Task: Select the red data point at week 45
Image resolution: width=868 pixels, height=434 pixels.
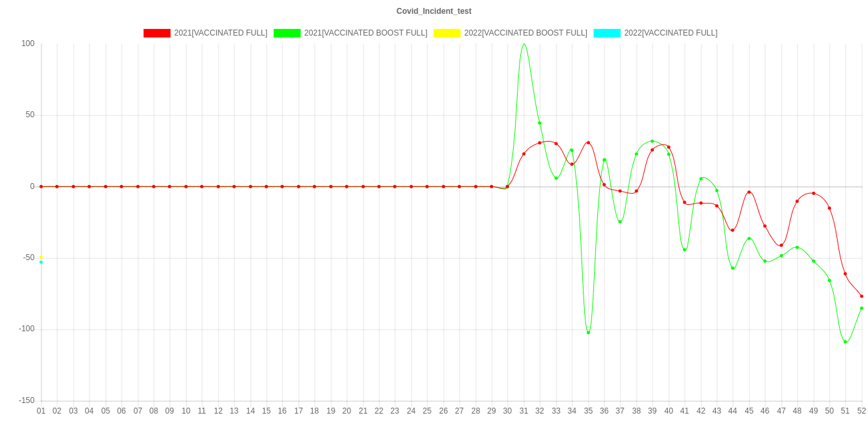Action: click(x=749, y=192)
